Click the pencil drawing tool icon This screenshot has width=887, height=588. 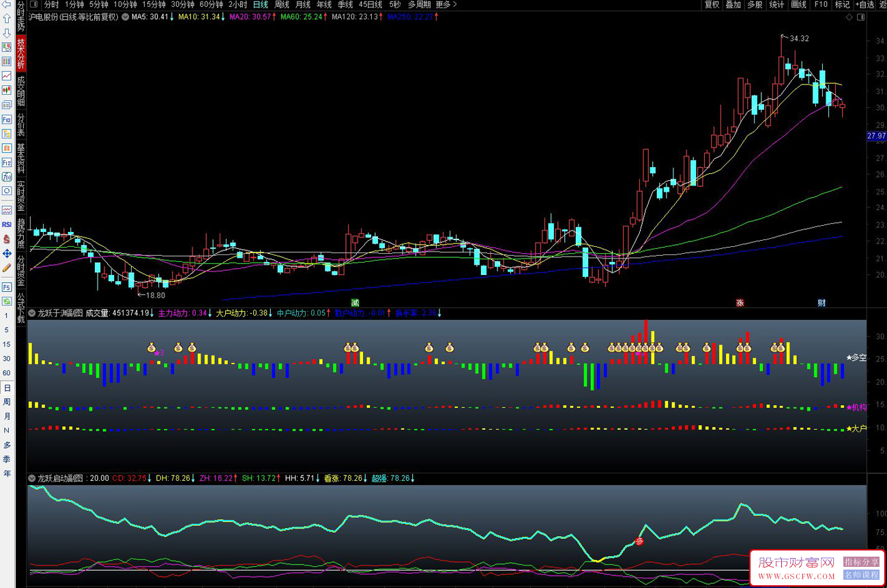pyautogui.click(x=7, y=268)
